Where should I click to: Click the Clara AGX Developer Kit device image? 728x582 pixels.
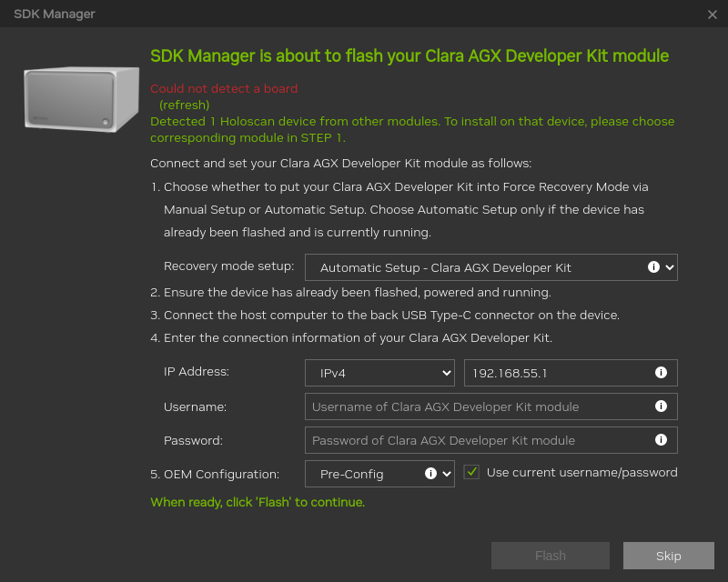pyautogui.click(x=80, y=98)
